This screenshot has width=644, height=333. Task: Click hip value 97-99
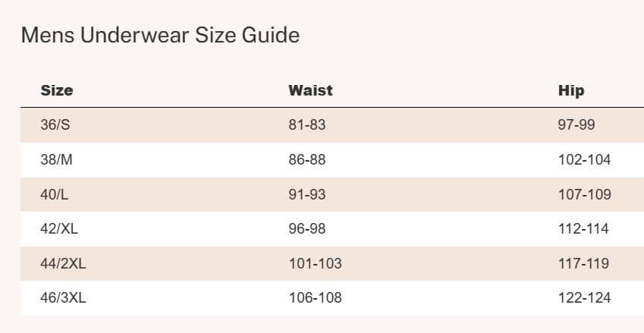(x=576, y=125)
